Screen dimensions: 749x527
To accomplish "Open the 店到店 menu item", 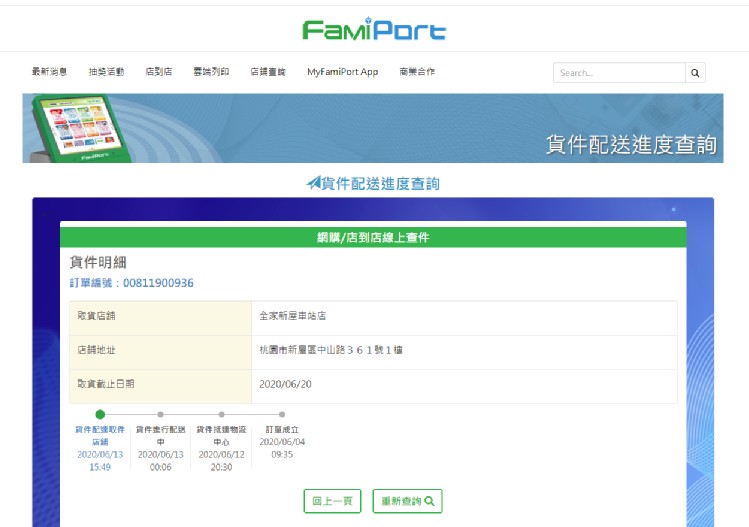I will click(x=159, y=72).
